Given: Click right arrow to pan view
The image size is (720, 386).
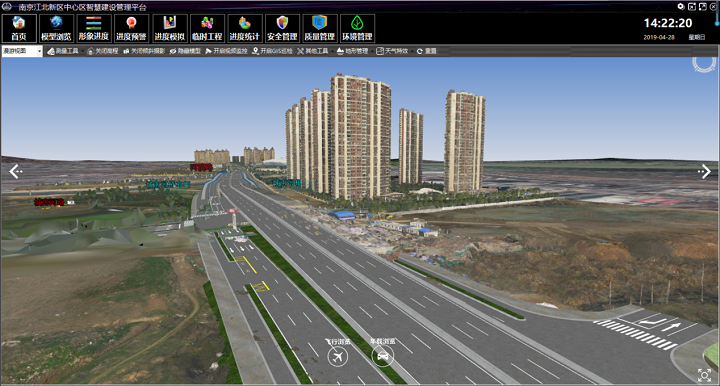Looking at the screenshot, I should click(704, 172).
